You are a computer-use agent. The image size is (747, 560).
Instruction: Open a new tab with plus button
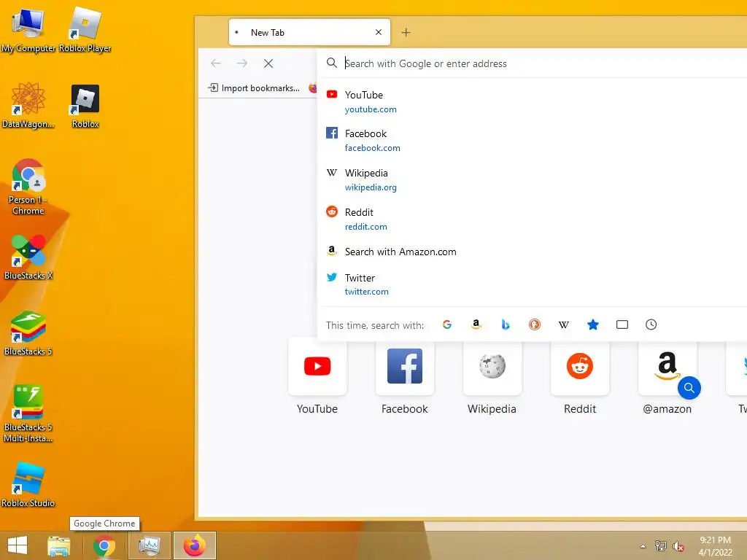click(406, 32)
